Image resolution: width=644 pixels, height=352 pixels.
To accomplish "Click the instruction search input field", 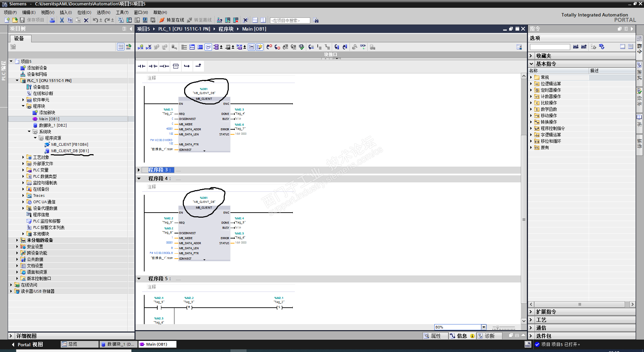I will [550, 47].
